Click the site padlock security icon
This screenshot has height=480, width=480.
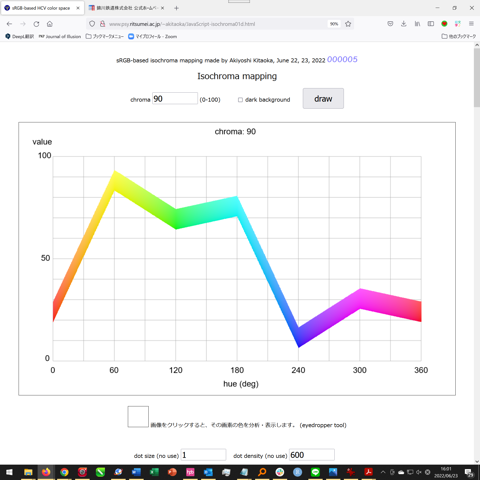point(102,24)
